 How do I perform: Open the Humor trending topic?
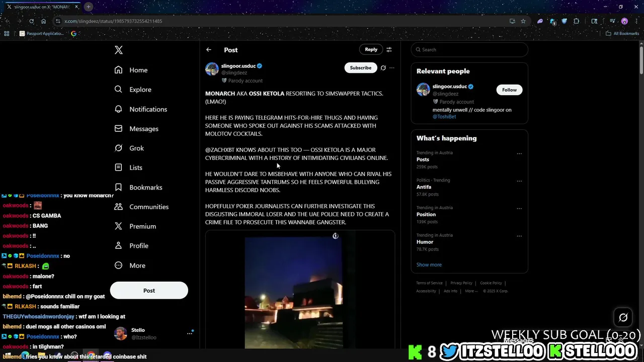click(x=425, y=242)
